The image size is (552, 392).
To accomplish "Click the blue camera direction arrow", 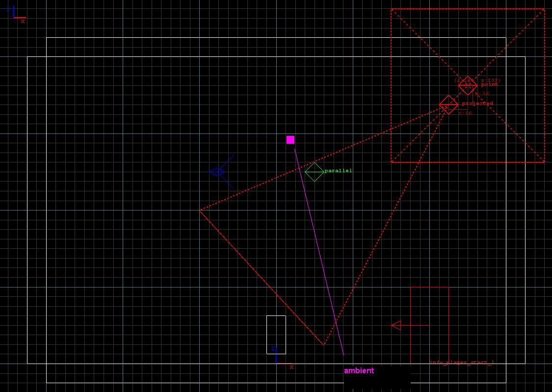I will coord(216,171).
